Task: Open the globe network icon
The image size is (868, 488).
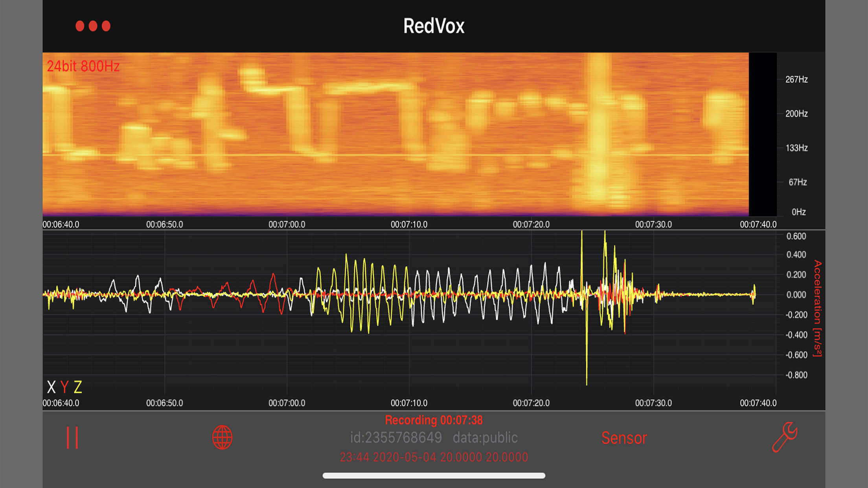Action: [222, 437]
